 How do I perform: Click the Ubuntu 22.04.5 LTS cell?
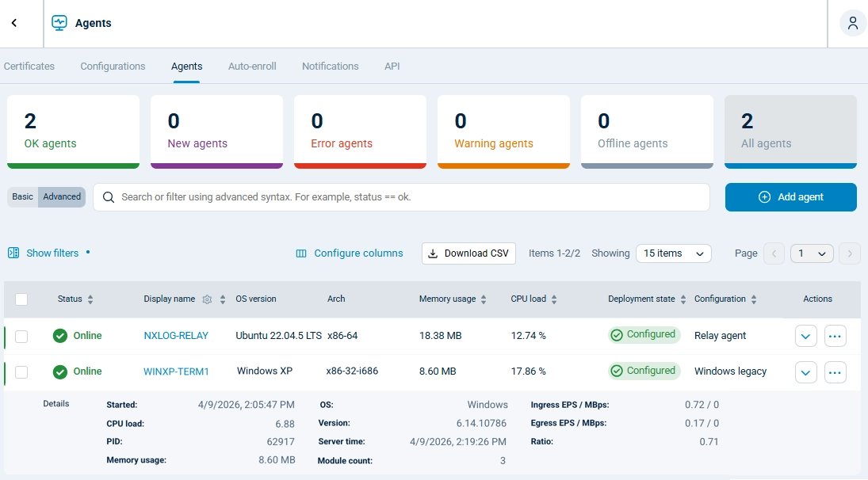click(x=278, y=336)
